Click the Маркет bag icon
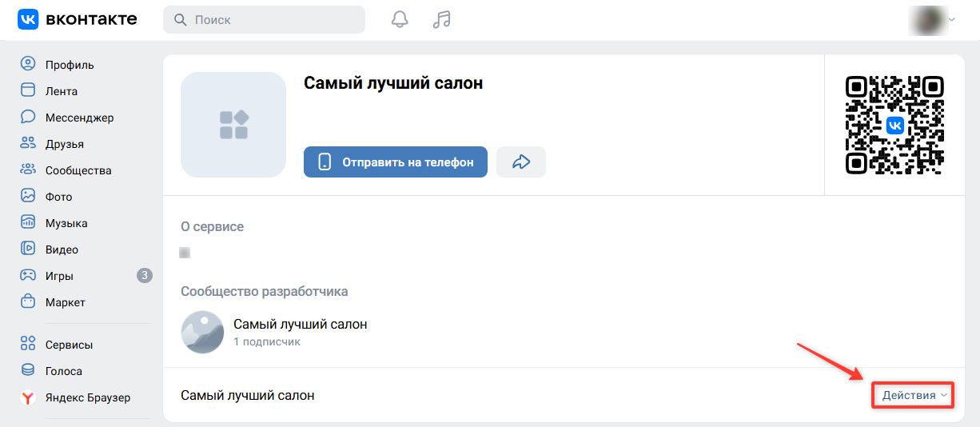Image resolution: width=980 pixels, height=427 pixels. pos(28,301)
